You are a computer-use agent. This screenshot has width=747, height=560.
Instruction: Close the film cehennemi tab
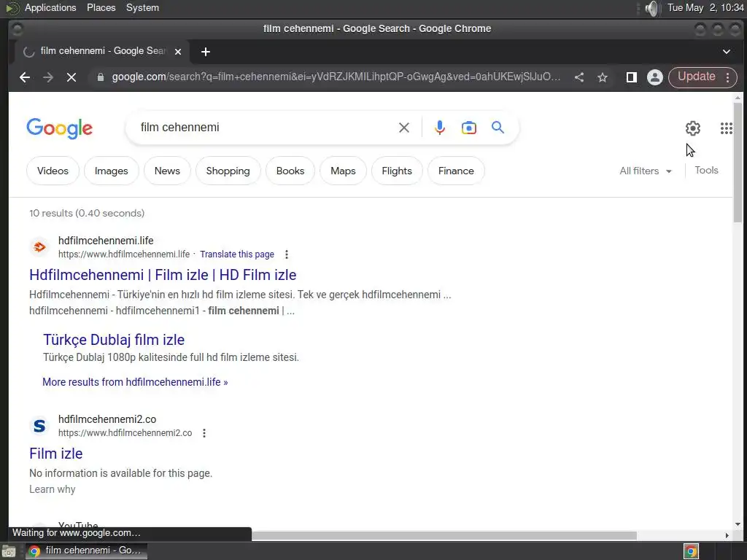coord(178,52)
